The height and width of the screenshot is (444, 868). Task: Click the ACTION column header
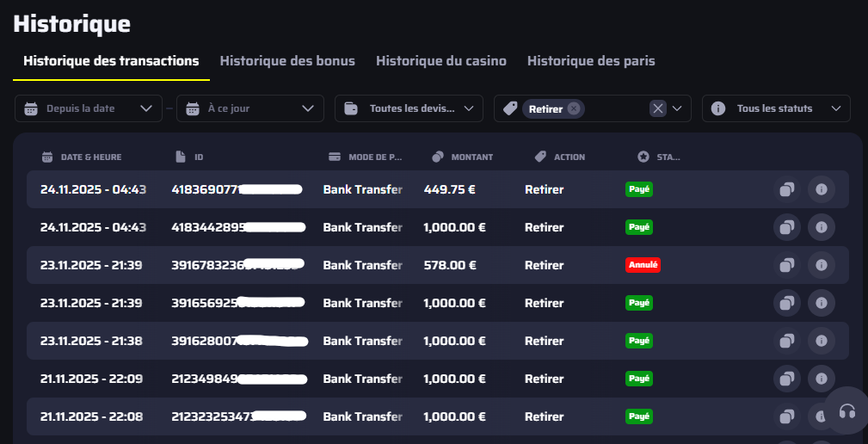click(x=560, y=157)
